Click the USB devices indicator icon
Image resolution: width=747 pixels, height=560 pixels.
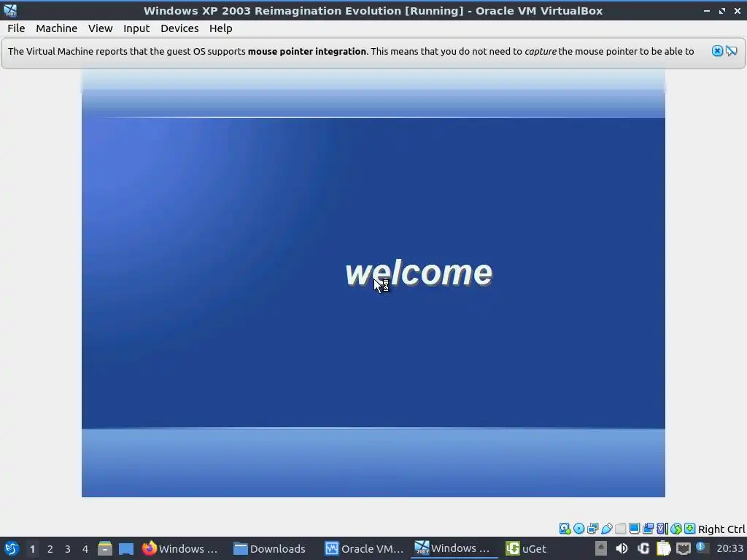coord(606,529)
